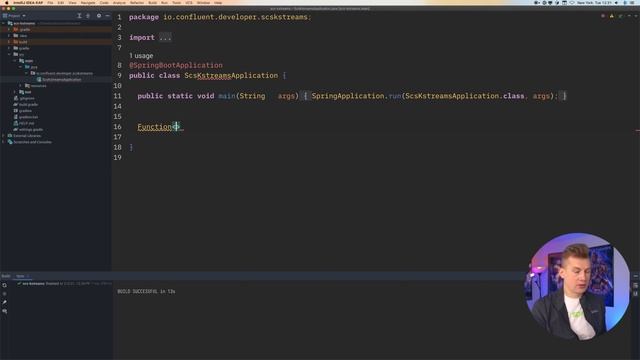The width and height of the screenshot is (640, 360).
Task: Open the Build menu in menu bar
Action: tap(152, 2)
